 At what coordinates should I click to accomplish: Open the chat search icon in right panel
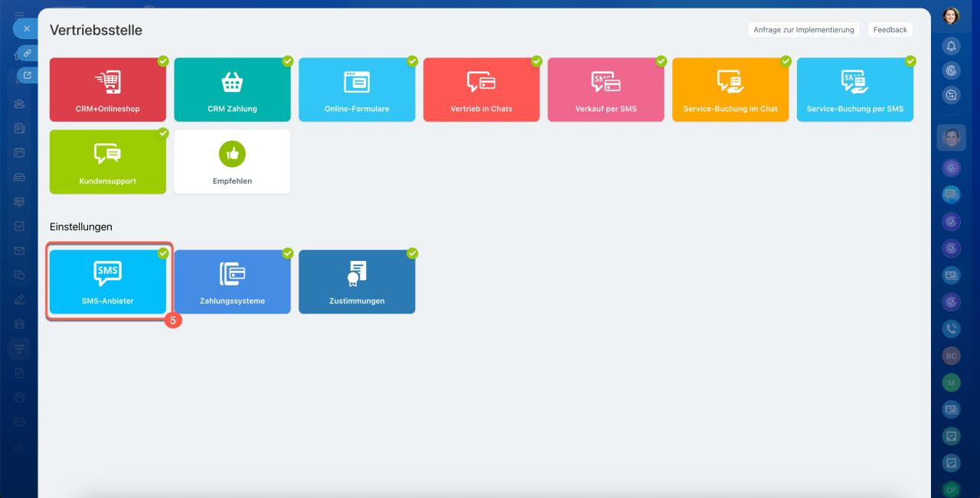pyautogui.click(x=951, y=95)
